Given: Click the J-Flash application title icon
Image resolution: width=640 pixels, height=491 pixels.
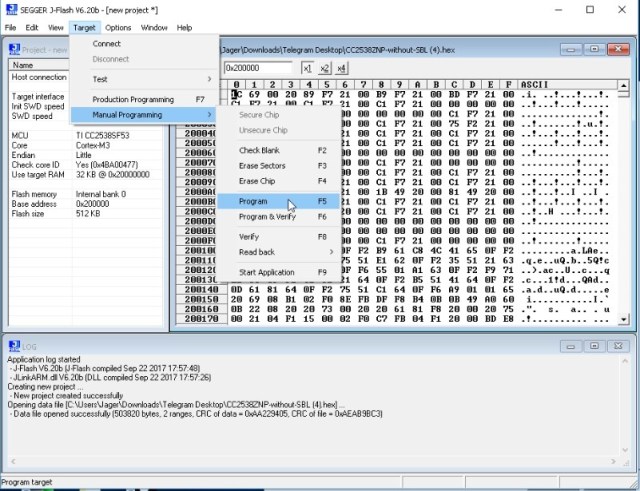Looking at the screenshot, I should coord(11,9).
